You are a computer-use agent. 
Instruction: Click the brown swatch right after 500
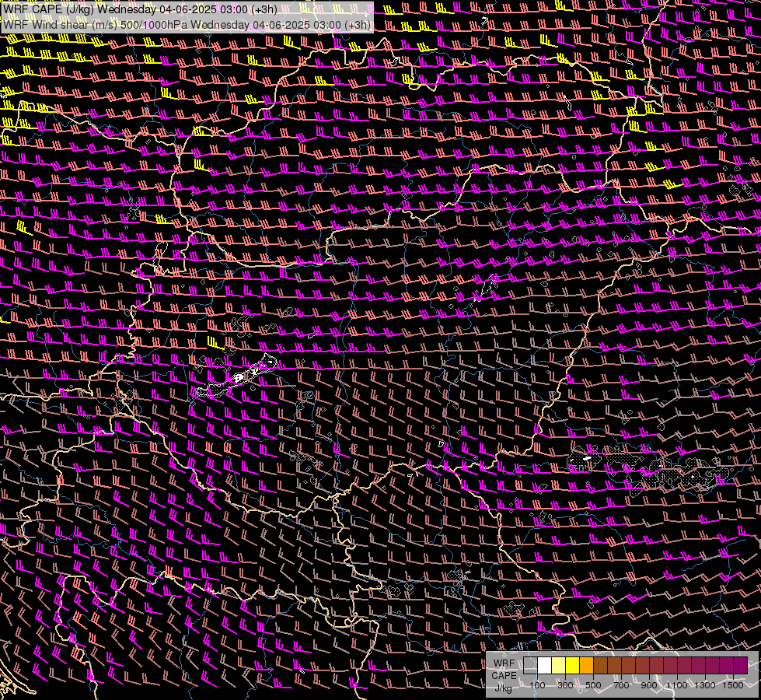[600, 666]
